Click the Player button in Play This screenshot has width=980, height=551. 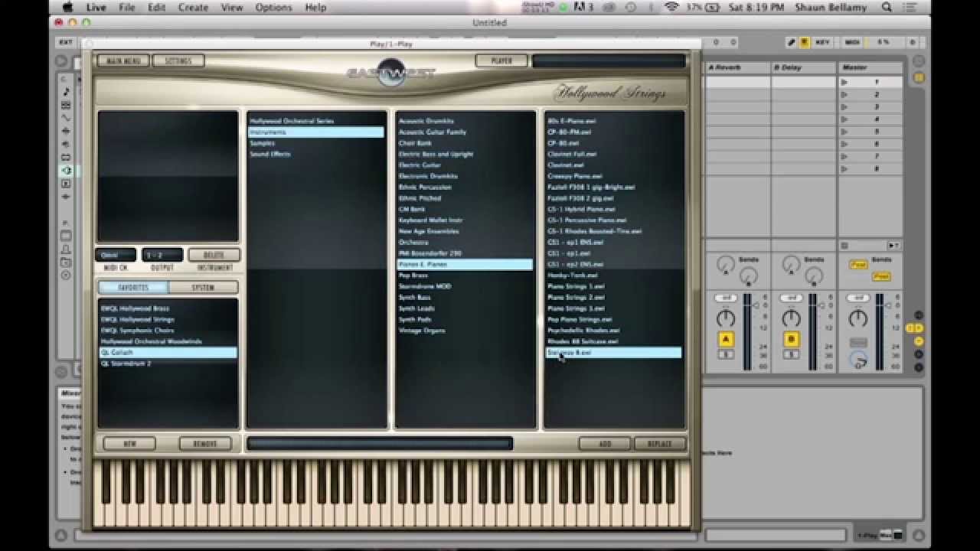coord(501,60)
